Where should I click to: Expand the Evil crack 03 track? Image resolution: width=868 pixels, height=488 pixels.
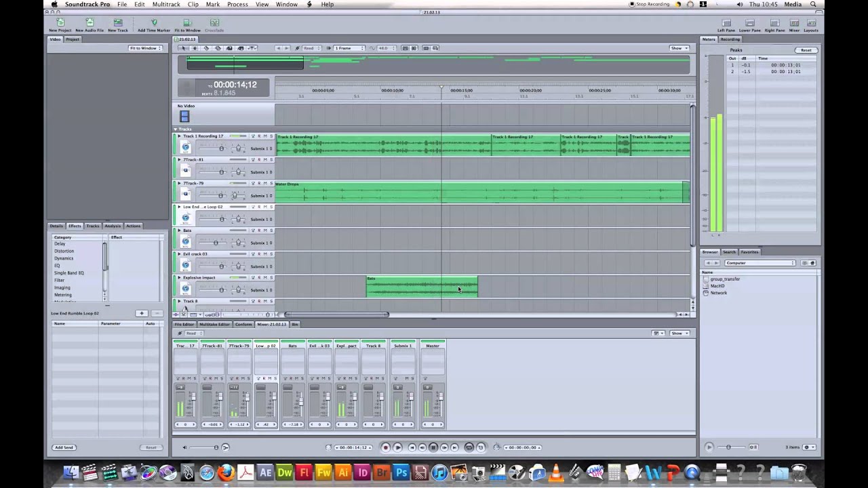[179, 253]
